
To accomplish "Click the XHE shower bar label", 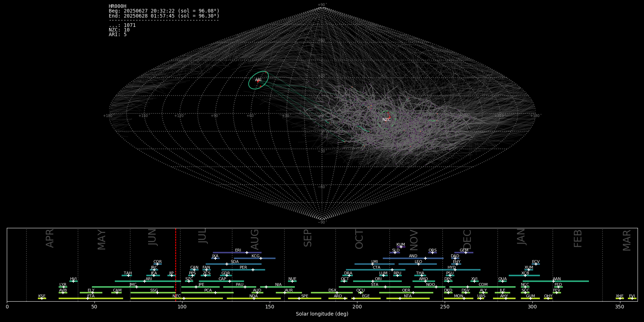I will (x=620, y=296).
